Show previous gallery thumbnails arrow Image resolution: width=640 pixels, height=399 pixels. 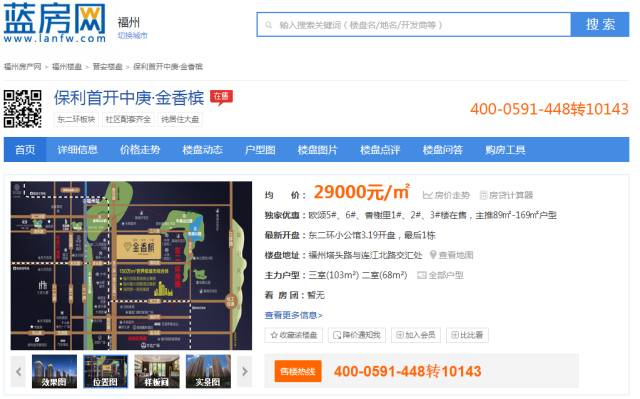pyautogui.click(x=18, y=371)
